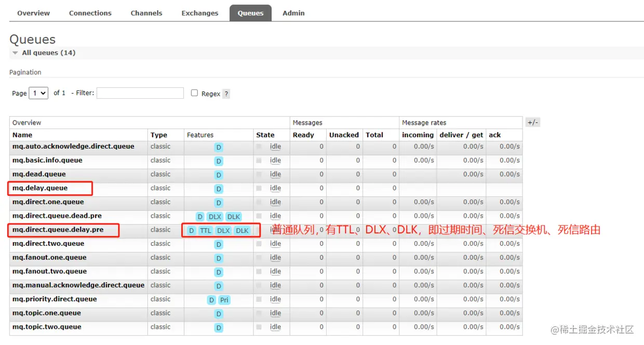The image size is (644, 345).
Task: Toggle table columns with +/- button
Action: 533,123
